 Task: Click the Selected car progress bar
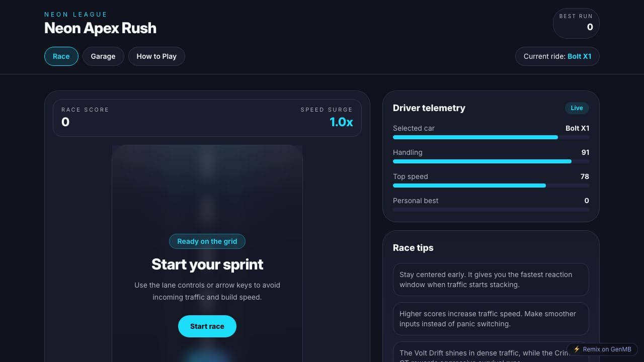click(x=491, y=137)
